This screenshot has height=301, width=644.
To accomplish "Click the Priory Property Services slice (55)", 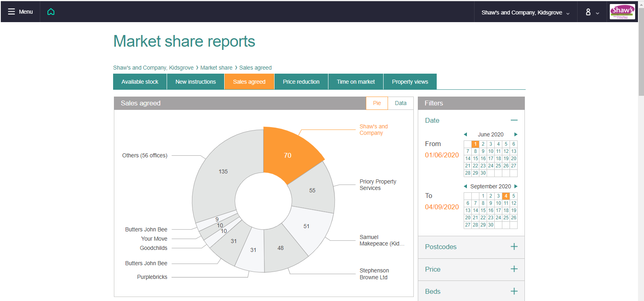I will click(312, 190).
